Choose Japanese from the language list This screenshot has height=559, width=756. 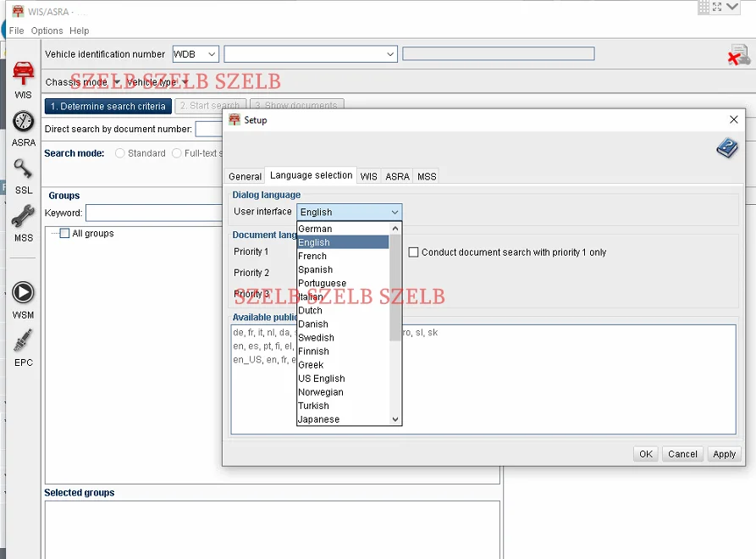tap(343, 419)
